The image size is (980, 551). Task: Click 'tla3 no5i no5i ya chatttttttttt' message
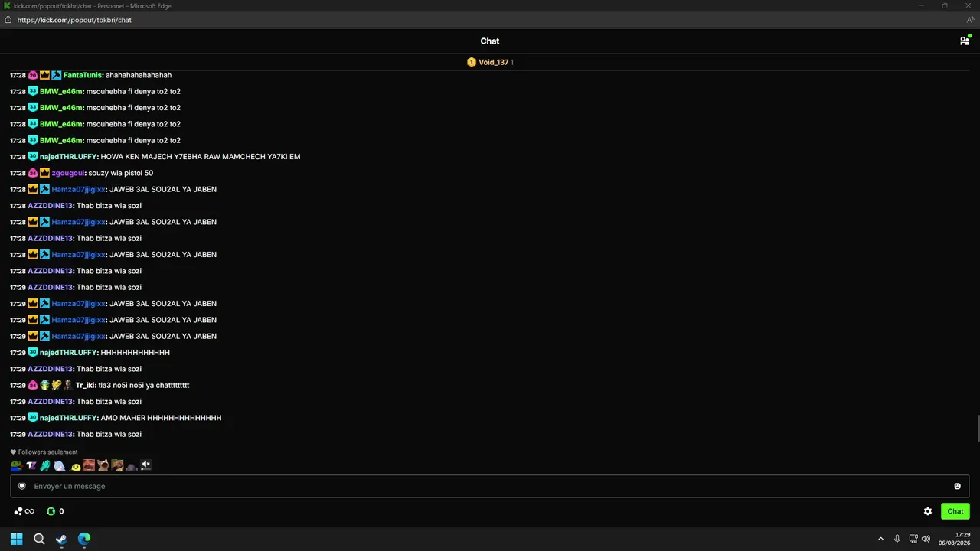tap(144, 385)
